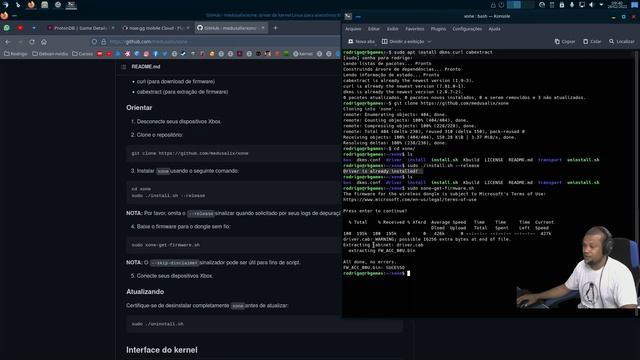This screenshot has width=640, height=360.
Task: Switch to the pinned WhatsApp tab in Firefox
Action: (x=7, y=28)
